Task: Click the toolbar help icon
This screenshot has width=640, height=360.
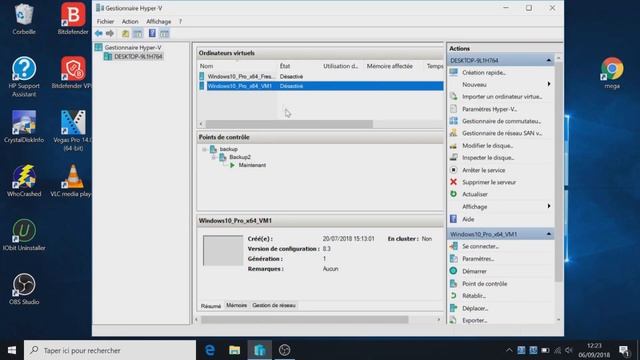Action: tap(152, 33)
